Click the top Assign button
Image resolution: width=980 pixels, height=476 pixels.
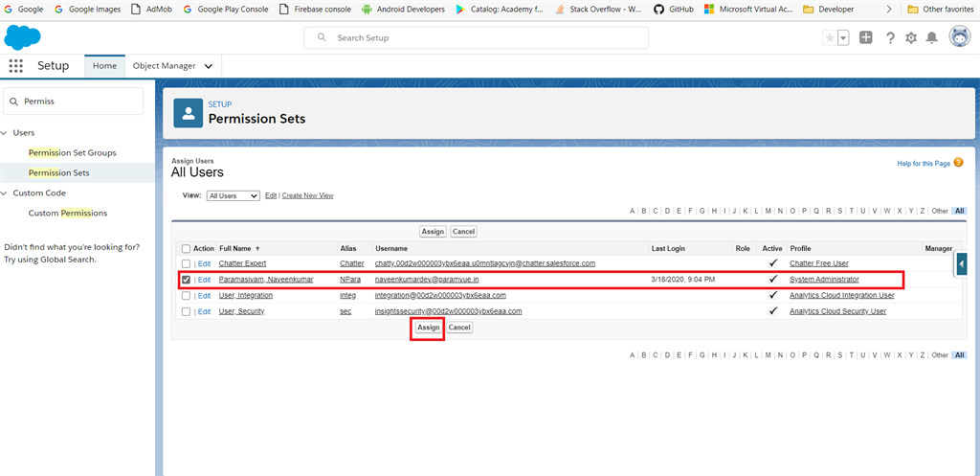click(433, 232)
